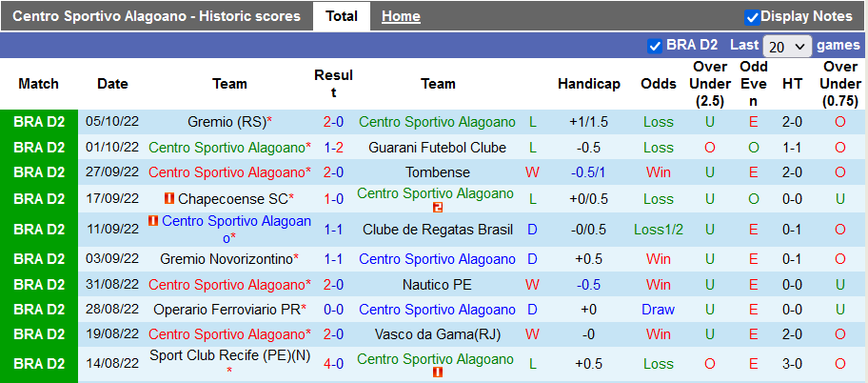The width and height of the screenshot is (868, 383).
Task: Click the Vasco da Gama(RJ) link
Action: click(x=437, y=334)
